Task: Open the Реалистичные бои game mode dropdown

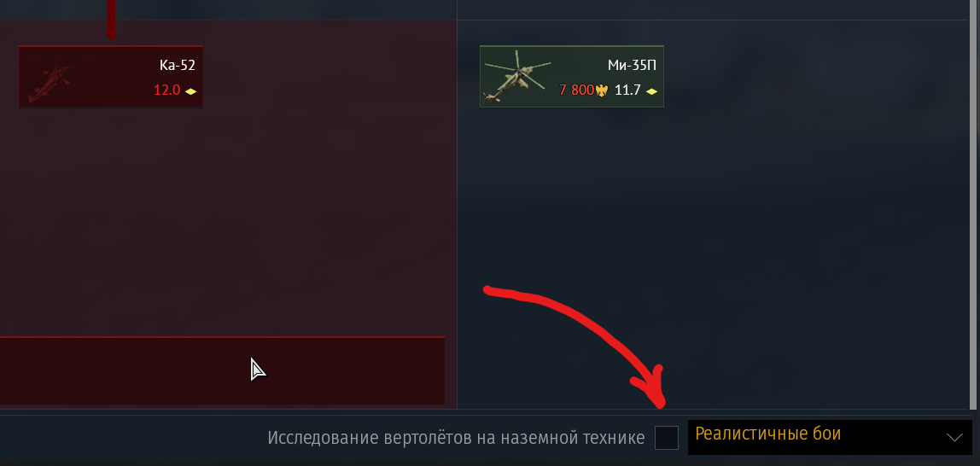Action: 830,437
